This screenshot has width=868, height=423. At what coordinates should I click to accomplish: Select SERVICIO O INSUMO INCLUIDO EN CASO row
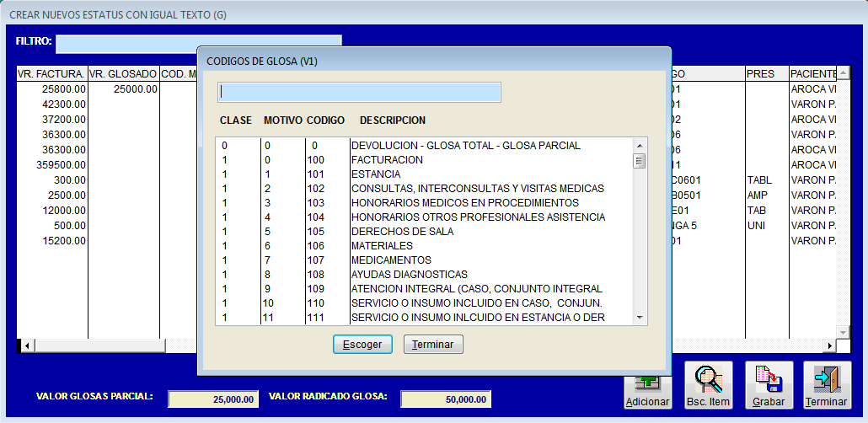click(425, 303)
